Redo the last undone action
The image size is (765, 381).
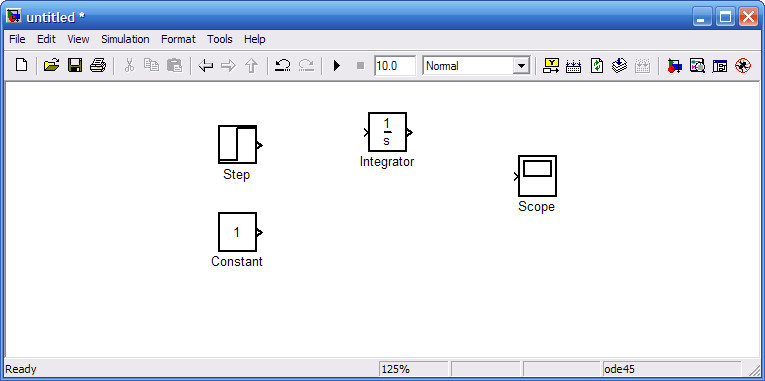[306, 65]
